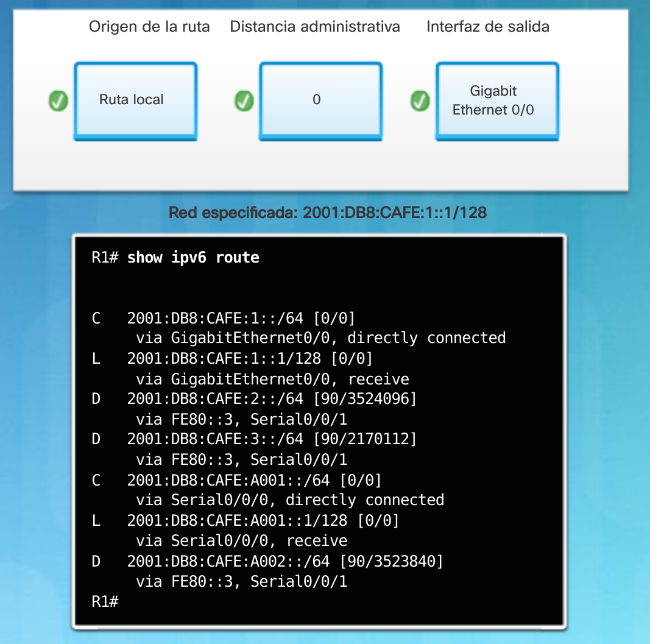Select the "Gigabit Ethernet 0/0" answer box
This screenshot has height=644, width=650.
[496, 101]
